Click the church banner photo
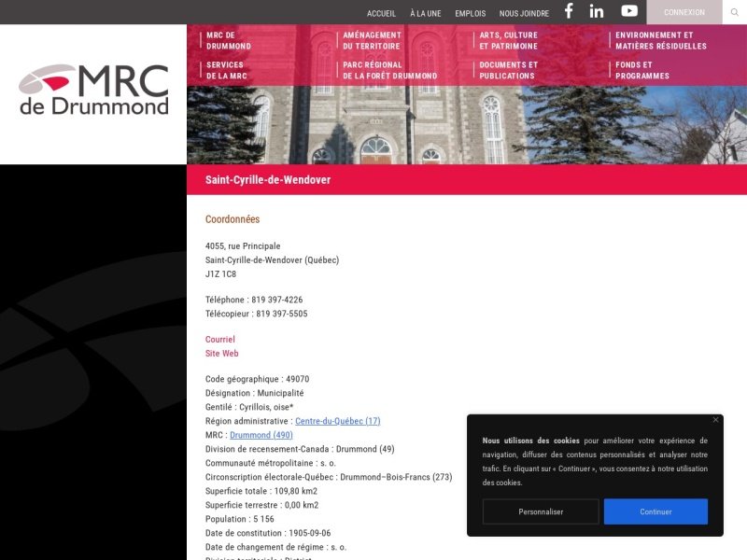Viewport: 747px width, 560px height. 467,125
